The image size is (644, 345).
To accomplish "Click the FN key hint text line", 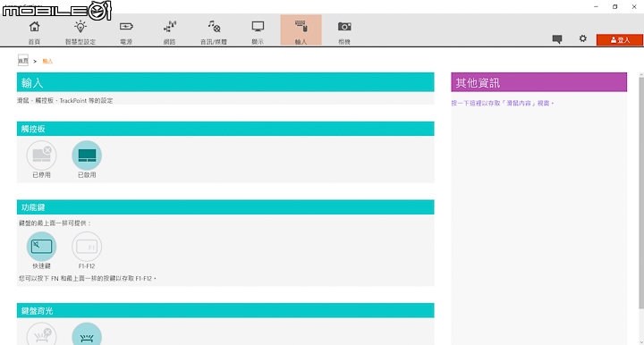I will (x=87, y=279).
